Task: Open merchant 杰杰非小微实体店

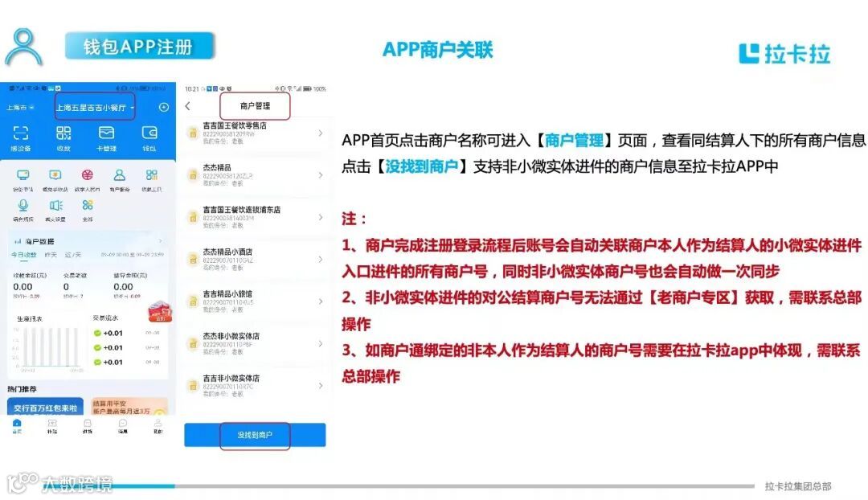Action: pos(256,343)
